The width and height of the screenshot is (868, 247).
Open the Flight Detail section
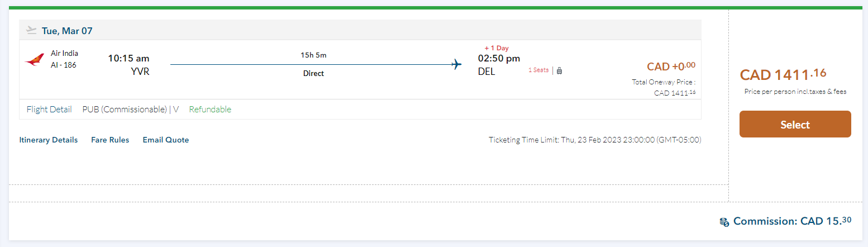(49, 110)
